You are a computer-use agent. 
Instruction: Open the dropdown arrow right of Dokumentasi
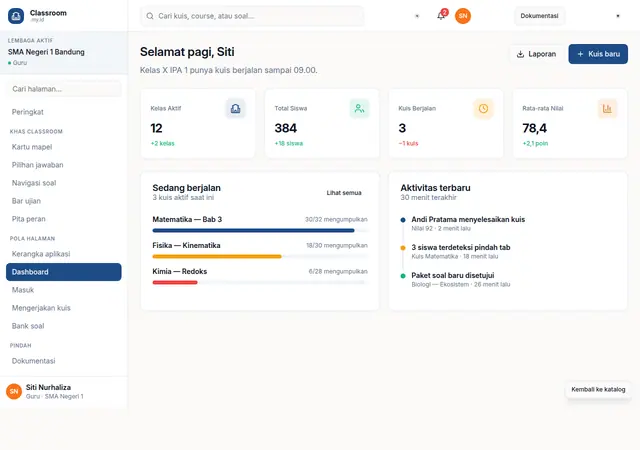[618, 16]
